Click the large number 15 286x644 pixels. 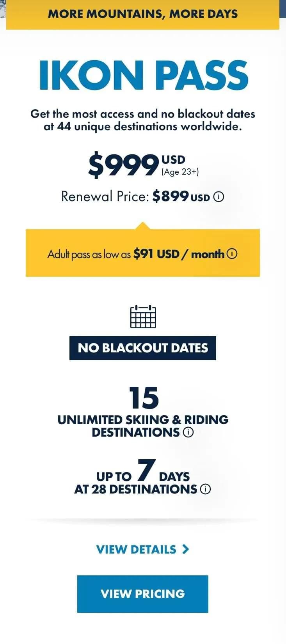tap(144, 398)
